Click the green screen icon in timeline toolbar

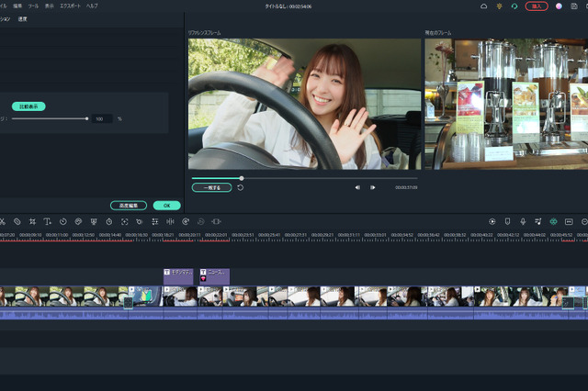(94, 222)
